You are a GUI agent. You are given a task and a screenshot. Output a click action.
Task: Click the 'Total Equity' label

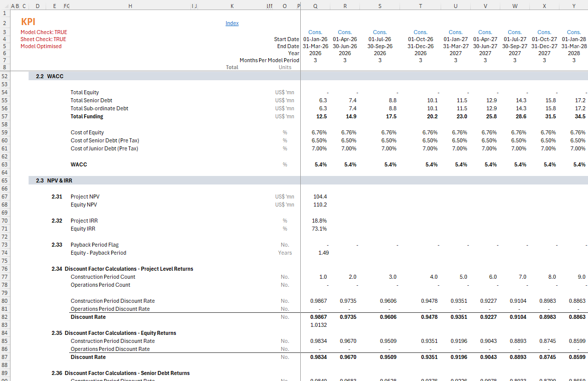85,93
